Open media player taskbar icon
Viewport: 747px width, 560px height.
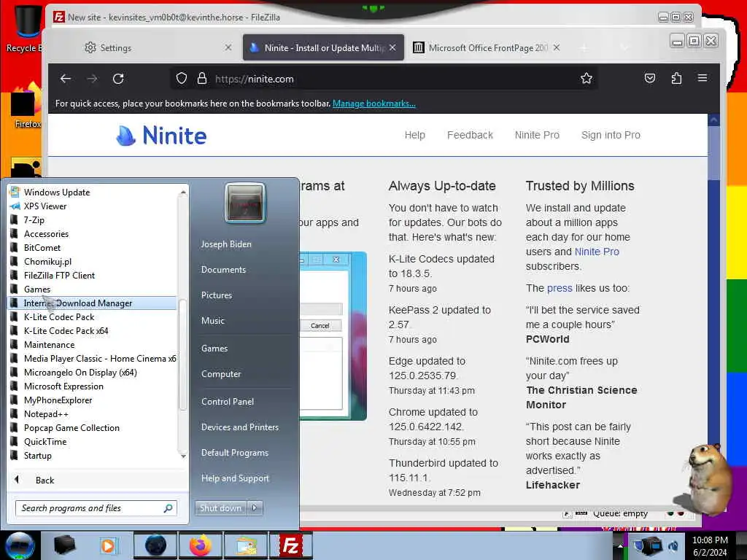pyautogui.click(x=108, y=545)
